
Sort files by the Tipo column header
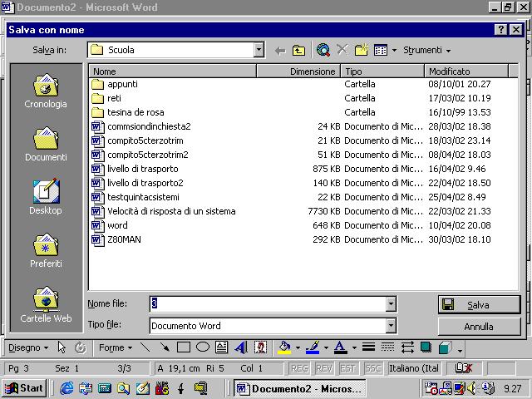(x=382, y=71)
